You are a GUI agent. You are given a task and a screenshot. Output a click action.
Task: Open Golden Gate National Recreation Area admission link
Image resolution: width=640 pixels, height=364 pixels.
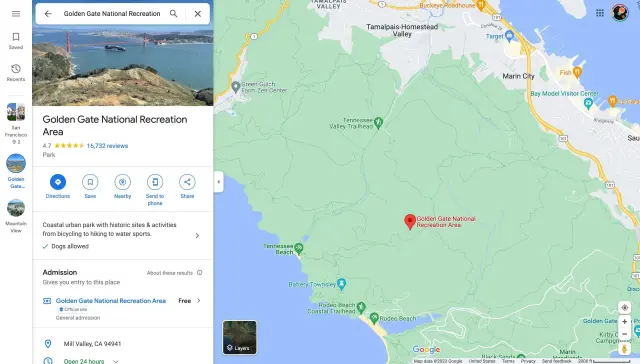111,301
